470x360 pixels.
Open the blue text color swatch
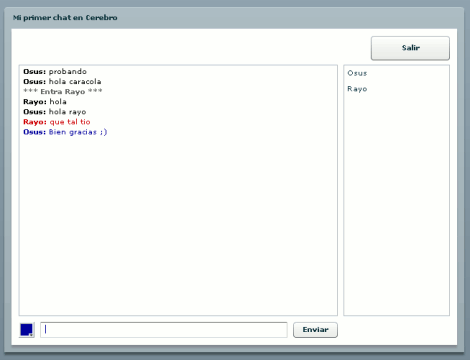(x=27, y=330)
